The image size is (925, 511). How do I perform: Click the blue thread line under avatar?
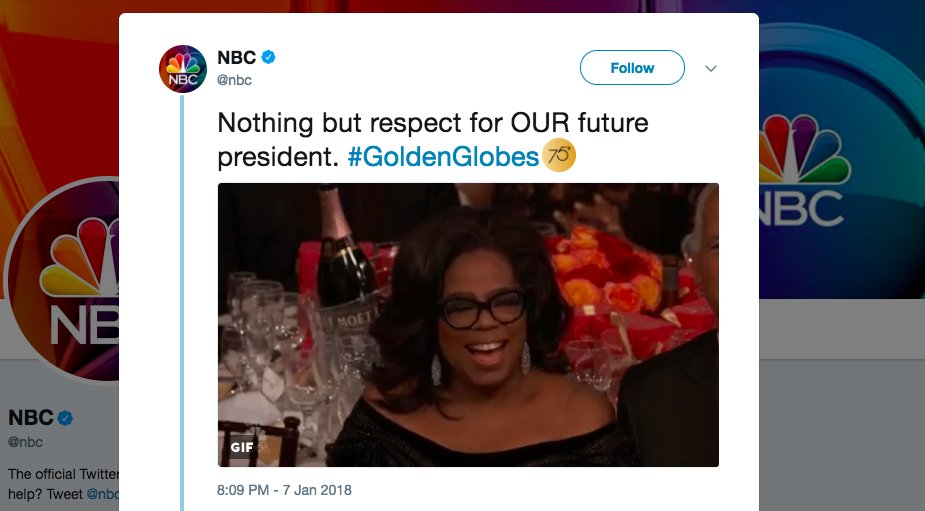(x=182, y=303)
